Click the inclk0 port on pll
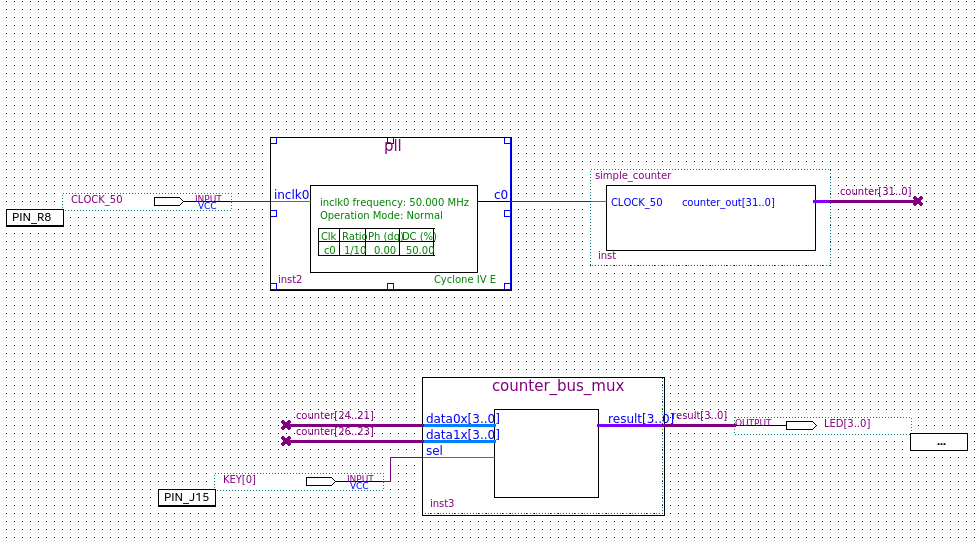 (x=291, y=195)
